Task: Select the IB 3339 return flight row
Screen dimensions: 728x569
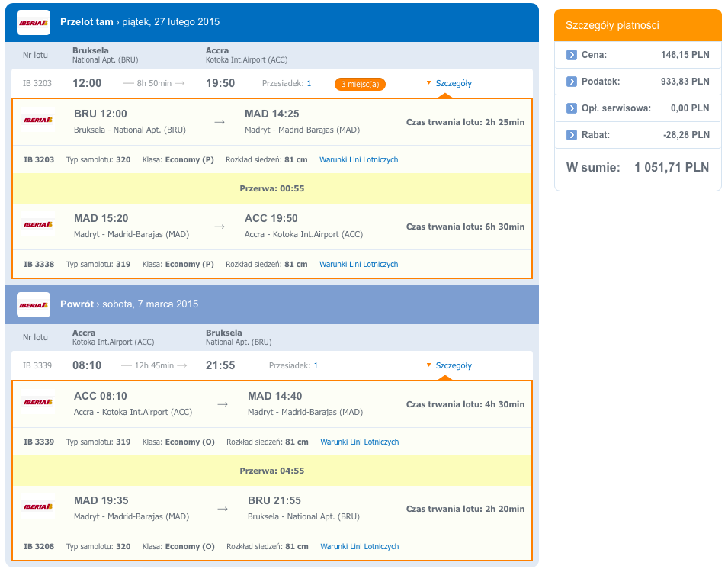Action: [x=272, y=365]
